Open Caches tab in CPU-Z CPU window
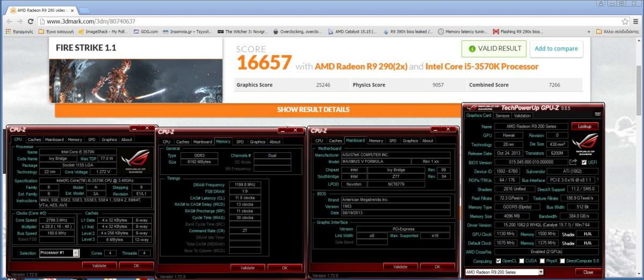The width and height of the screenshot is (644, 280). [x=34, y=139]
